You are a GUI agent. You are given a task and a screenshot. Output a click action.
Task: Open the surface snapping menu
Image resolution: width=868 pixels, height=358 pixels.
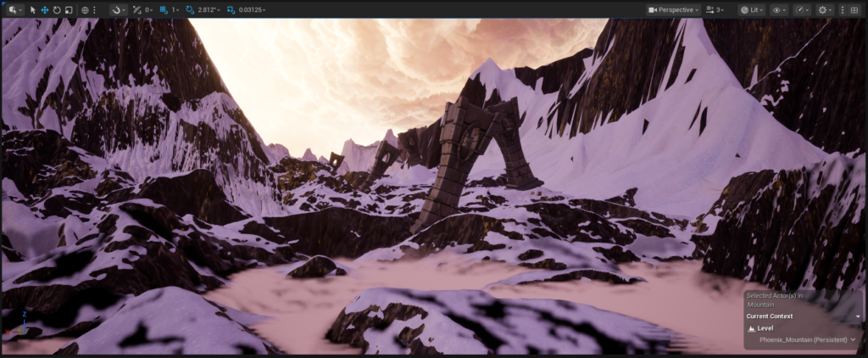[119, 9]
